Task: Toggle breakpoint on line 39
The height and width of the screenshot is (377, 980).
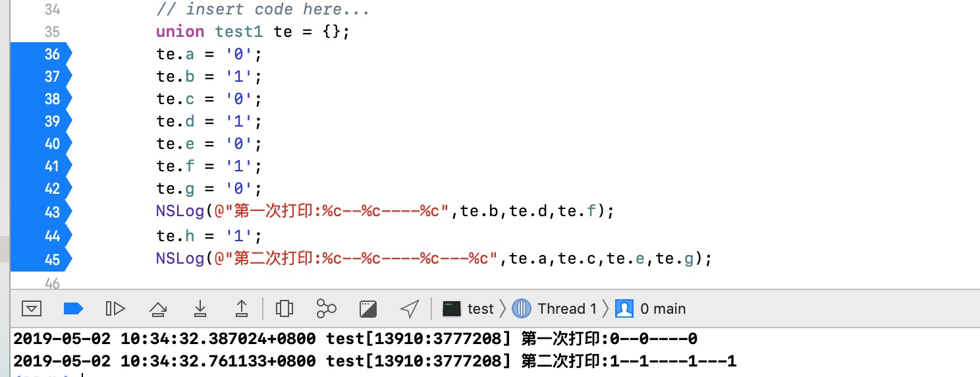Action: pyautogui.click(x=41, y=121)
